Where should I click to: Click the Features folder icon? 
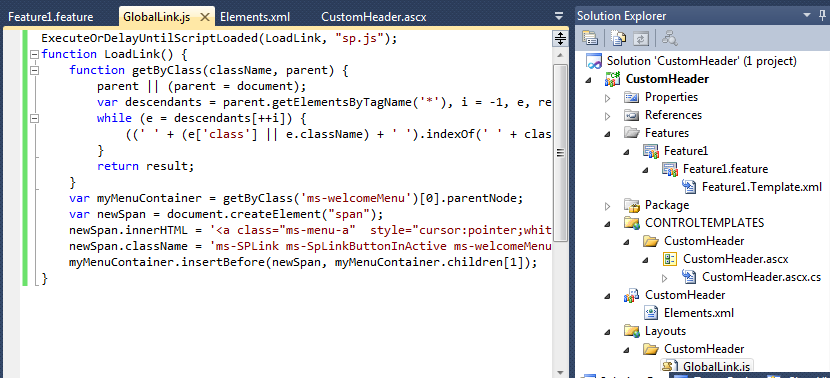631,133
